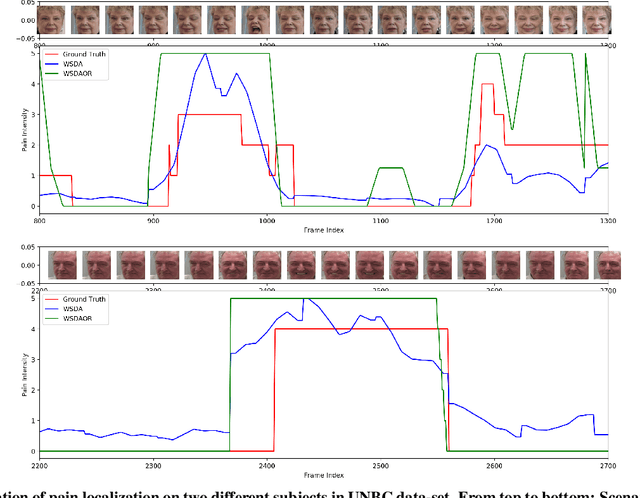
Task: Click the 1100 tick label below top chart
Action: coord(380,220)
